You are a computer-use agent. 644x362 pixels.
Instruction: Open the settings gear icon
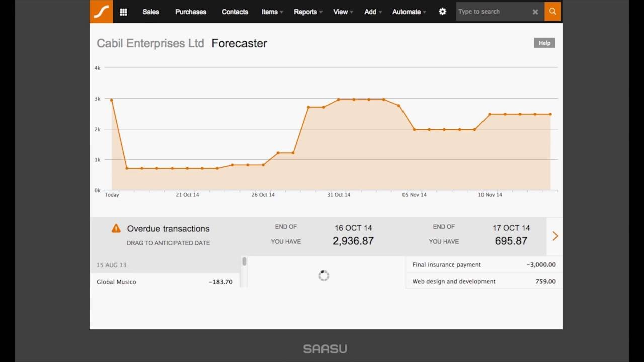pyautogui.click(x=442, y=12)
